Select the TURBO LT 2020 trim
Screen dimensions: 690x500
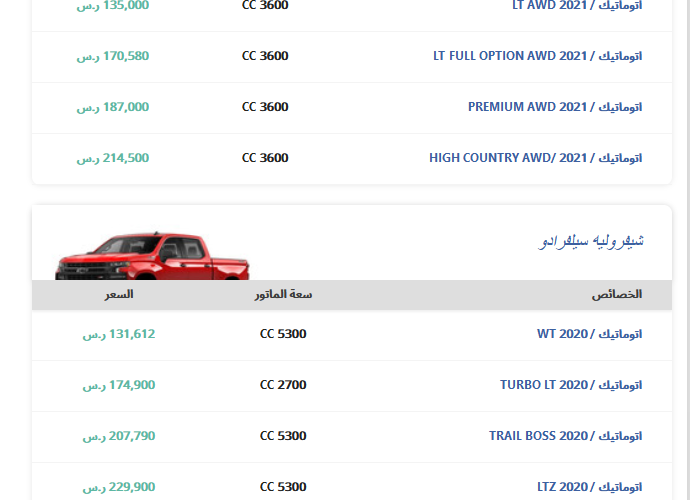coord(571,385)
